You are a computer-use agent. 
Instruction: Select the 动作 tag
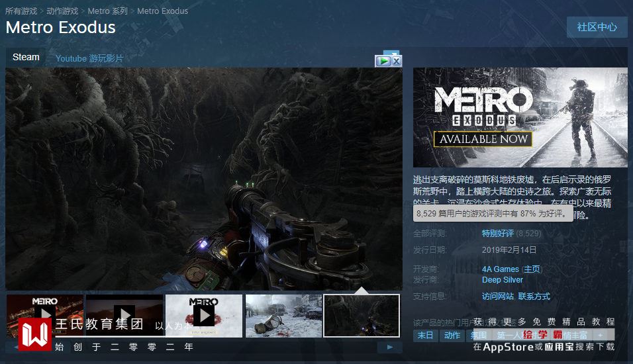[x=452, y=336]
